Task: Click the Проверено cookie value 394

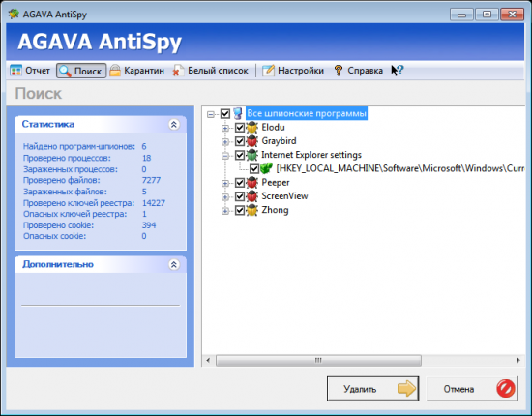Action: 149,225
